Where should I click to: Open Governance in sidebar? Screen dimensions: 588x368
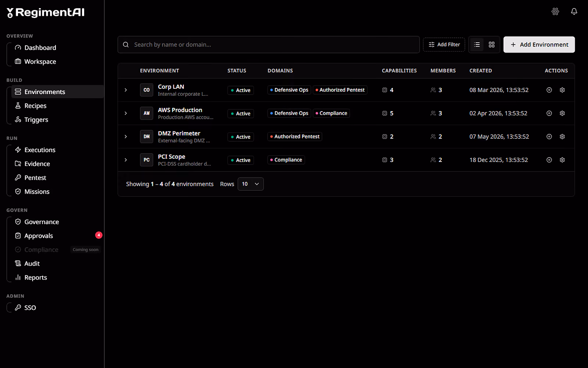58,222
